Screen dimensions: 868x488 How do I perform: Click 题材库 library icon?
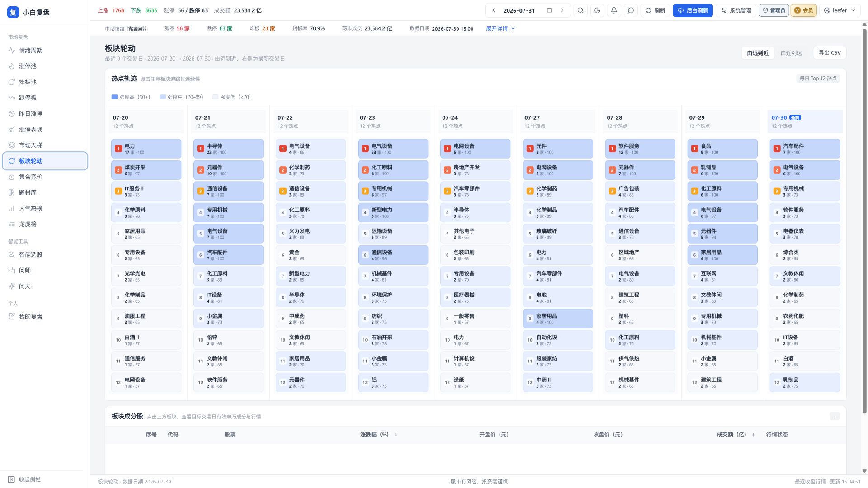(12, 192)
